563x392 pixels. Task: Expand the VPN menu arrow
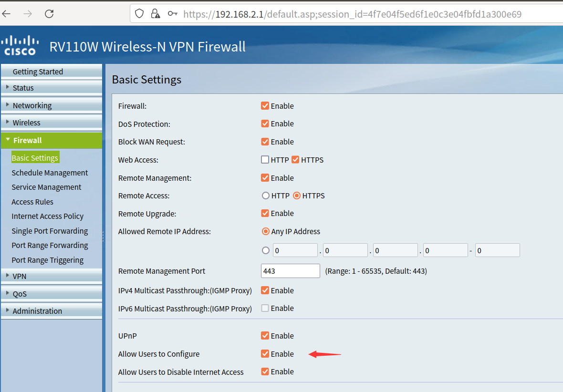coord(7,275)
